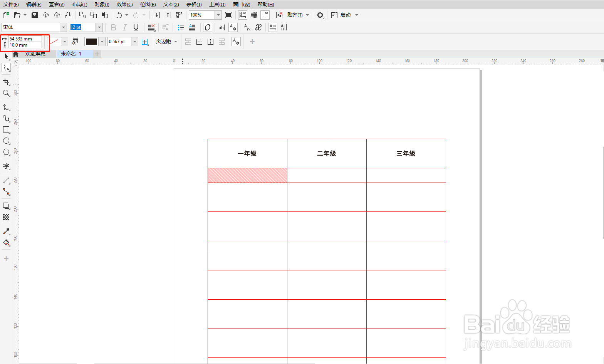Select the Zoom magnifier tool
Image resolution: width=604 pixels, height=364 pixels.
coord(6,93)
